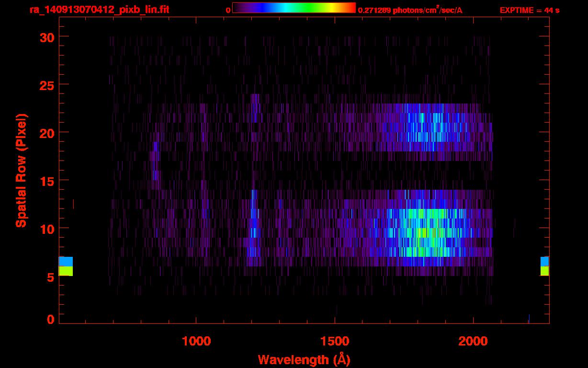
Task: Click the 30 spatial row tick label
Action: pyautogui.click(x=46, y=37)
